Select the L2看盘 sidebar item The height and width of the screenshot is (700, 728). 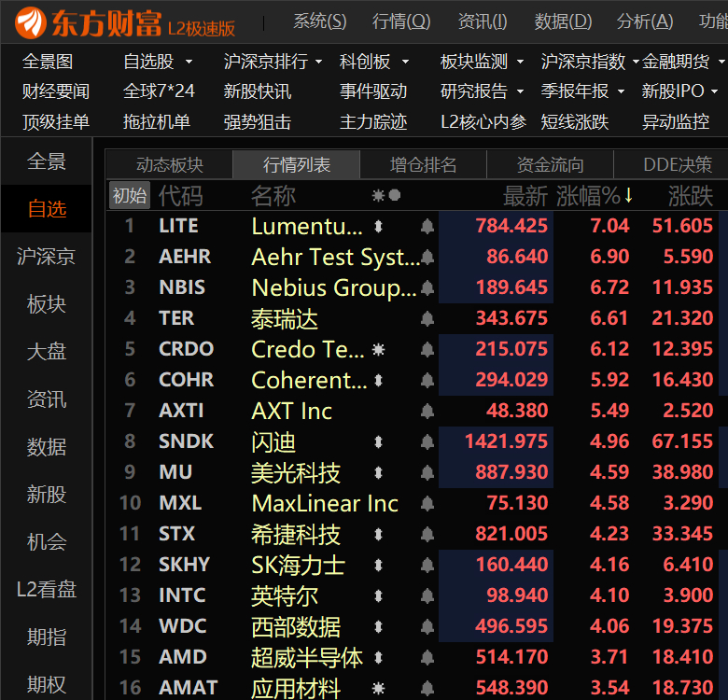coord(46,590)
